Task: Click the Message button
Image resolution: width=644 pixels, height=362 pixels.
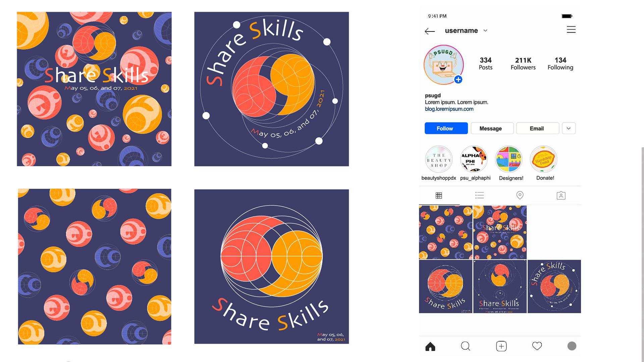Action: point(492,128)
